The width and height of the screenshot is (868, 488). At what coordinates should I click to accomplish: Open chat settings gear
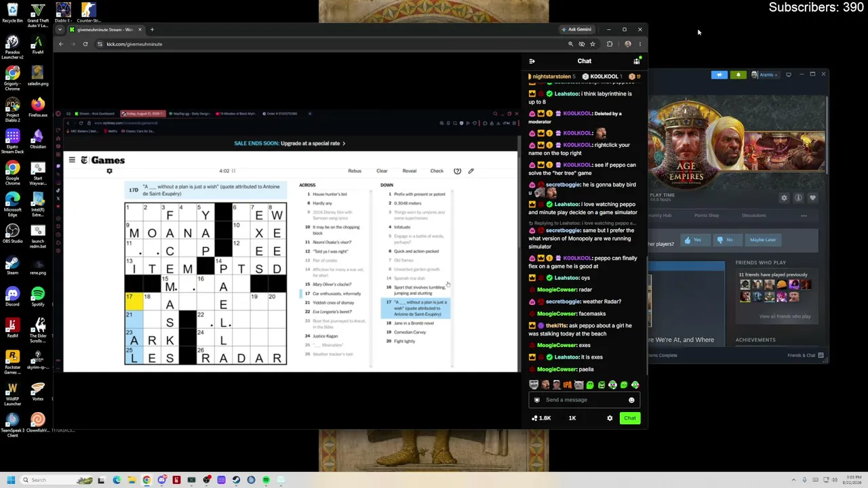pyautogui.click(x=610, y=418)
